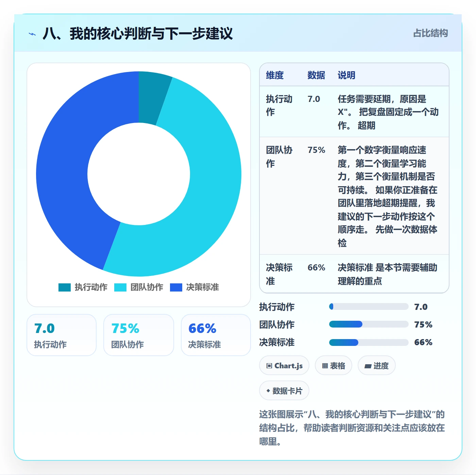476x475 pixels.
Task: Click the 数据 column header
Action: [x=316, y=75]
